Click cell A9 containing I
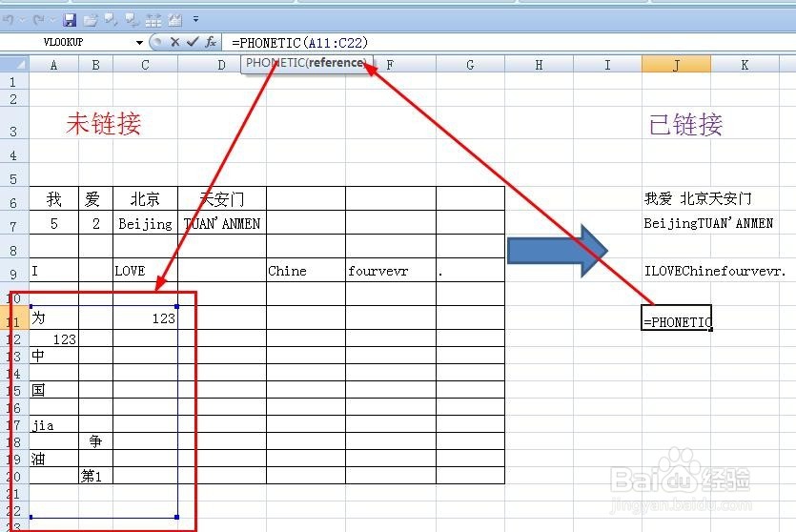The image size is (796, 532). click(x=53, y=270)
